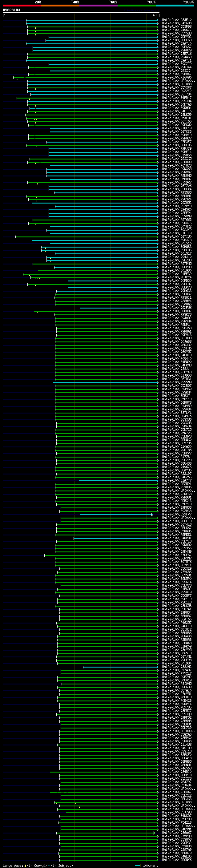Image resolution: width=197 pixels, height=868 pixels.
Task: Select label UniRef100_P93565
Action: (177, 192)
